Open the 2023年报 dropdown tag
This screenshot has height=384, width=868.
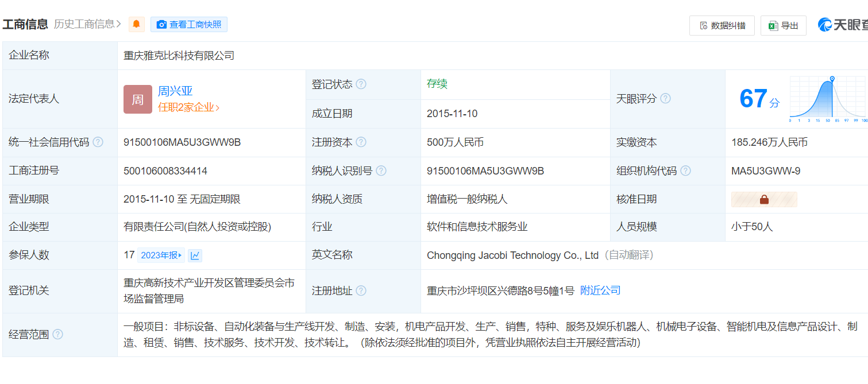(x=161, y=255)
